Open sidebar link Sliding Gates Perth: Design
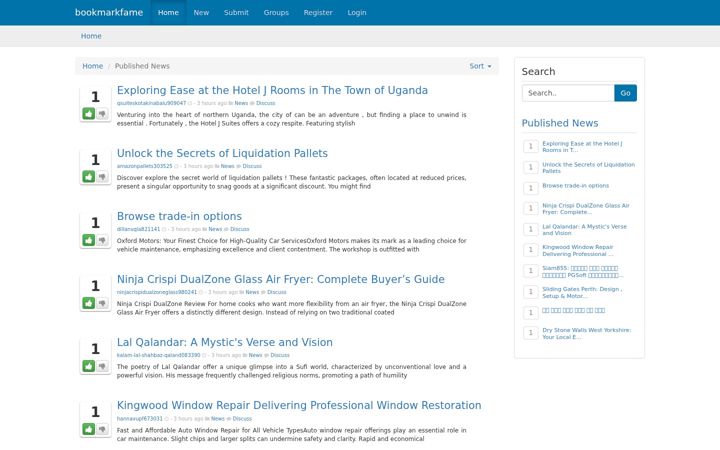This screenshot has height=450, width=720. coord(582,292)
